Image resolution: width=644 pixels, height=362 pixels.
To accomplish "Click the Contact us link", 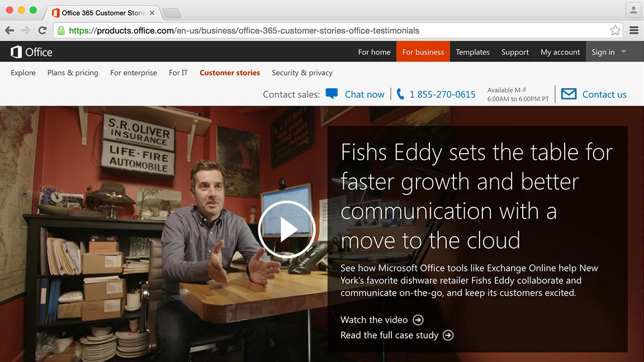I will tap(604, 94).
